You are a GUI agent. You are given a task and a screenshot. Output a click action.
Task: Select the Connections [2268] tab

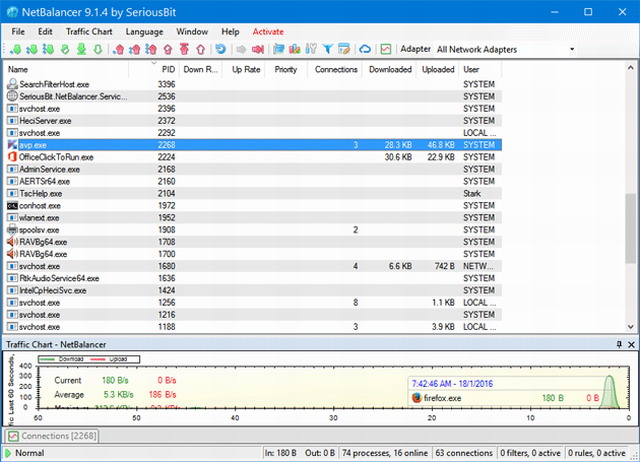[x=50, y=435]
